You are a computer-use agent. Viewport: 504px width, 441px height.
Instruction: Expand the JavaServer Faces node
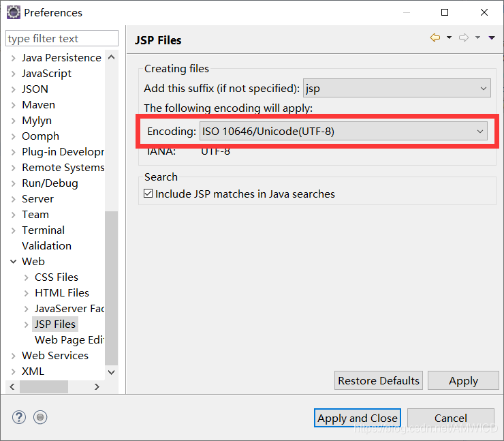27,309
